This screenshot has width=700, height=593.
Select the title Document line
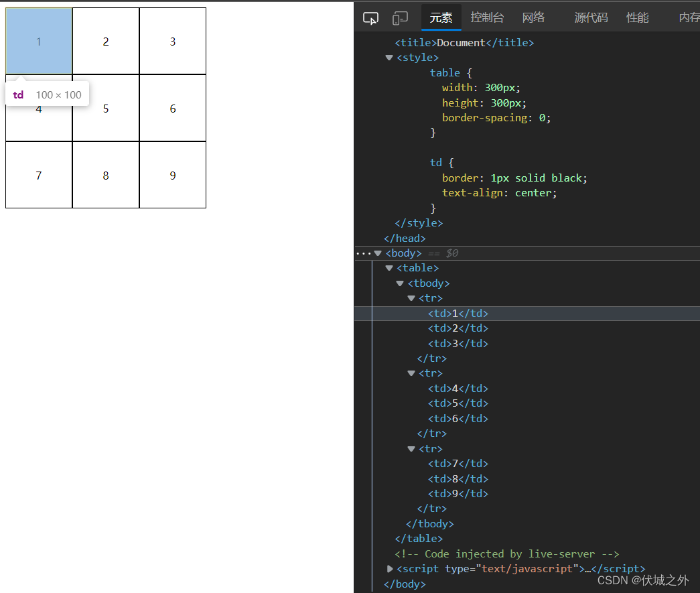464,42
